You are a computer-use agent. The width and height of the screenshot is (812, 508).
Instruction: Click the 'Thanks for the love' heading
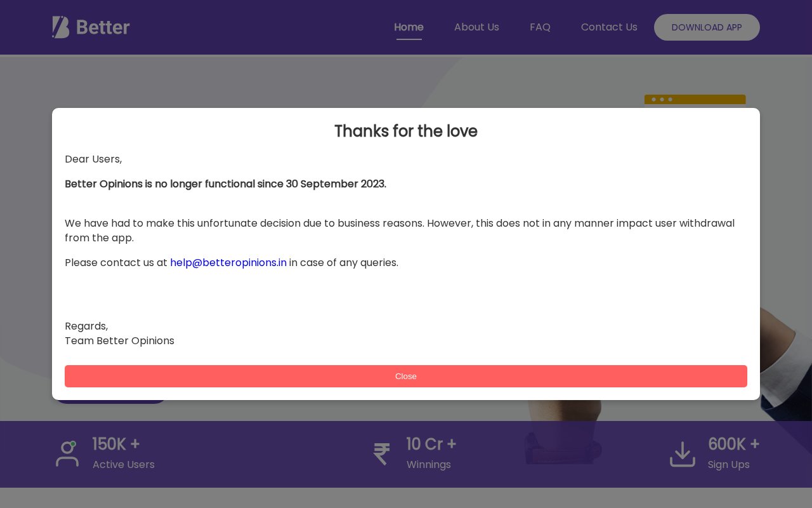tap(406, 131)
